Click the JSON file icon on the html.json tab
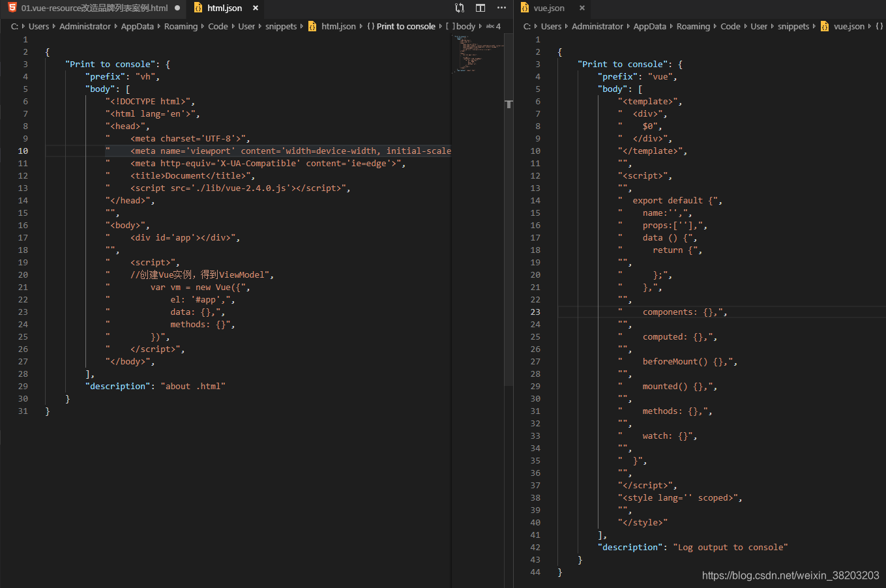Image resolution: width=886 pixels, height=588 pixels. coord(198,8)
